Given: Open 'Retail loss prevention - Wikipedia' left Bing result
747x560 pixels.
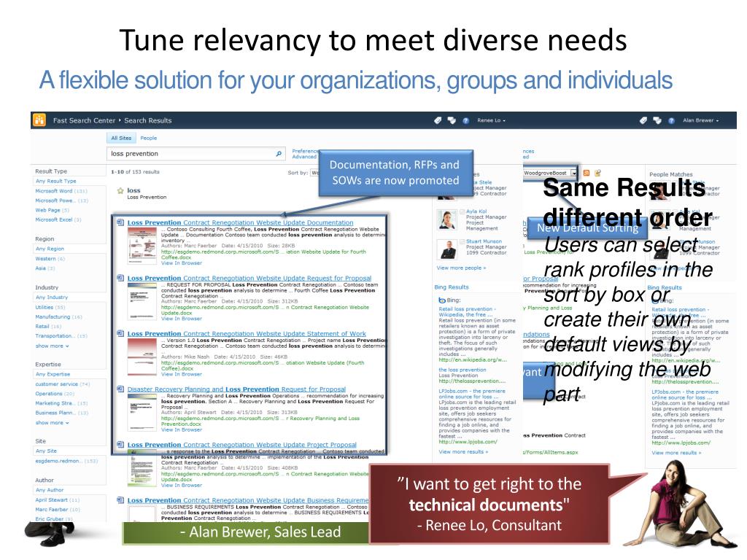Looking at the screenshot, I should pos(468,312).
